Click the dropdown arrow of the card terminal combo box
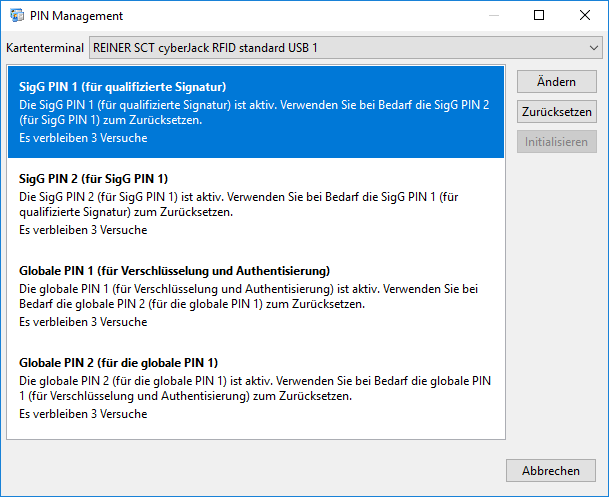This screenshot has height=497, width=609. tap(593, 48)
